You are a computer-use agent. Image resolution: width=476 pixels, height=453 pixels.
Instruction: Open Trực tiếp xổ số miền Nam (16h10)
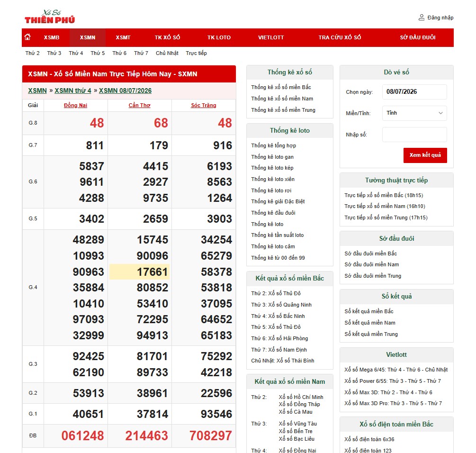coord(385,206)
